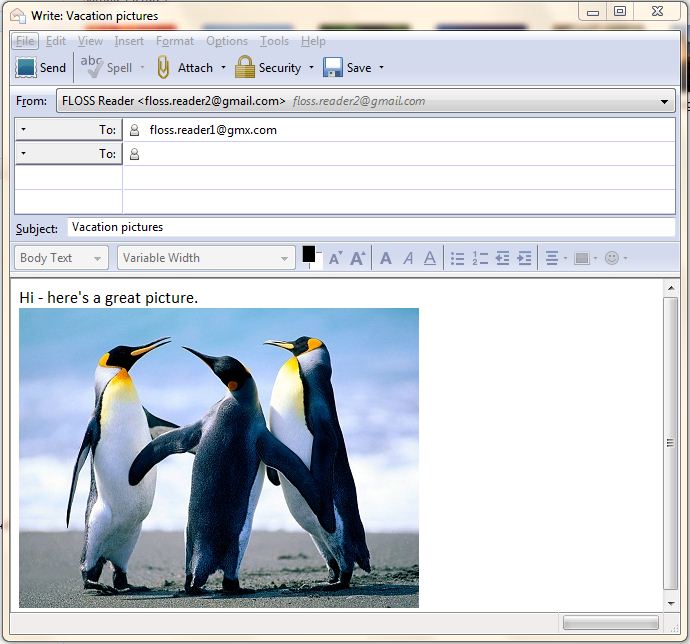Click the Save floppy disk icon
This screenshot has width=690, height=644.
point(333,68)
